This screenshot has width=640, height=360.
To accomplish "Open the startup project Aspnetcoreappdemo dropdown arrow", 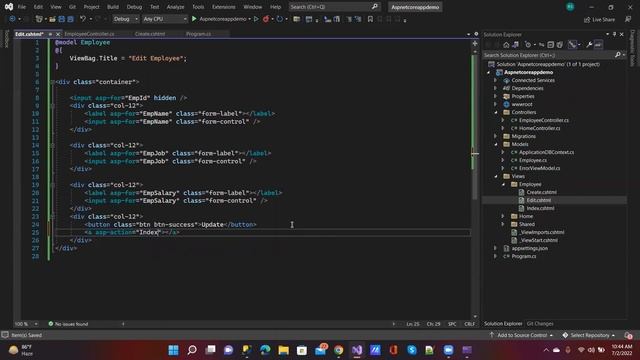I will [x=249, y=19].
